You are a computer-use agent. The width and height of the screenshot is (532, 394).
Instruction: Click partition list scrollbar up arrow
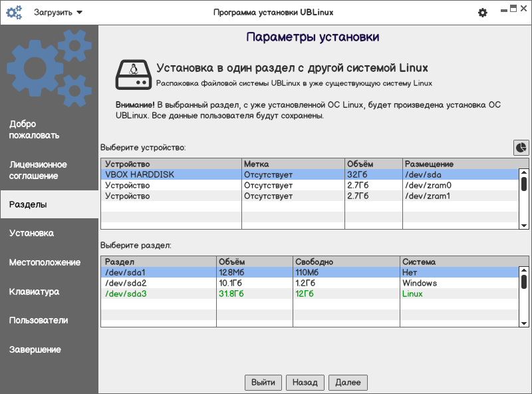[x=524, y=270]
